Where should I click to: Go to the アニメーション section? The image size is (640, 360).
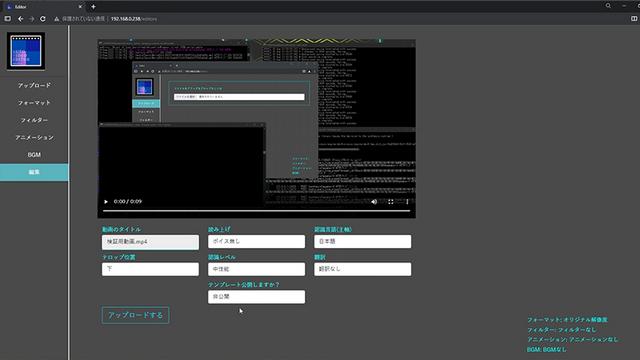(34, 138)
